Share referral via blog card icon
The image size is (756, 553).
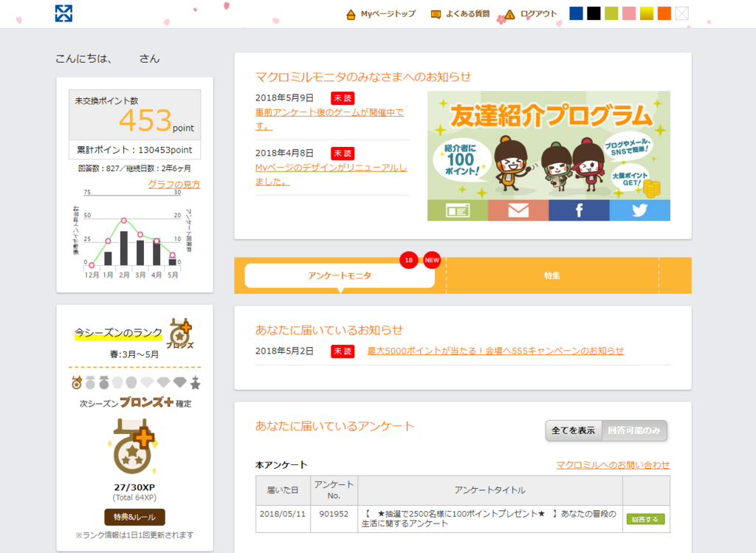[458, 210]
